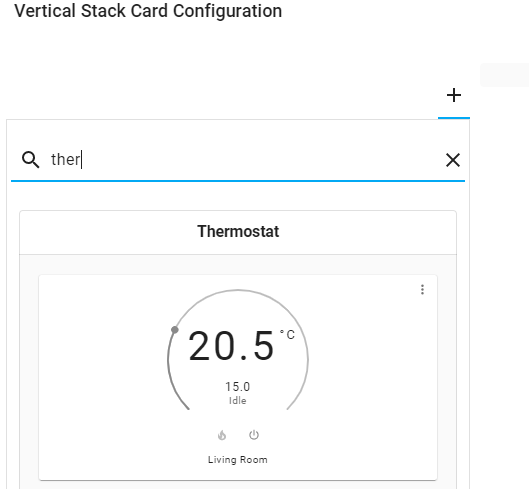The height and width of the screenshot is (489, 529).
Task: Select the flame heat mode icon
Action: coord(222,435)
